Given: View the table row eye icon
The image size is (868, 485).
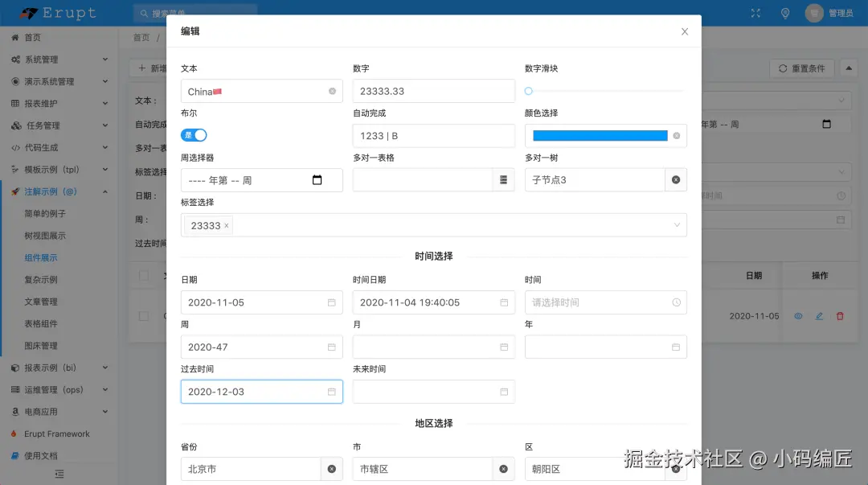Looking at the screenshot, I should (x=798, y=316).
